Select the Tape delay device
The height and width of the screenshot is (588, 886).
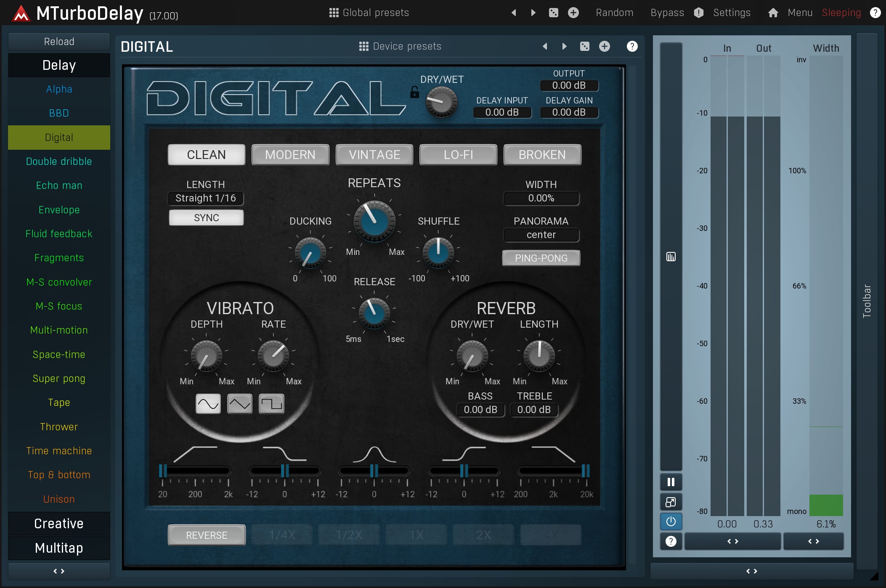[x=59, y=403]
